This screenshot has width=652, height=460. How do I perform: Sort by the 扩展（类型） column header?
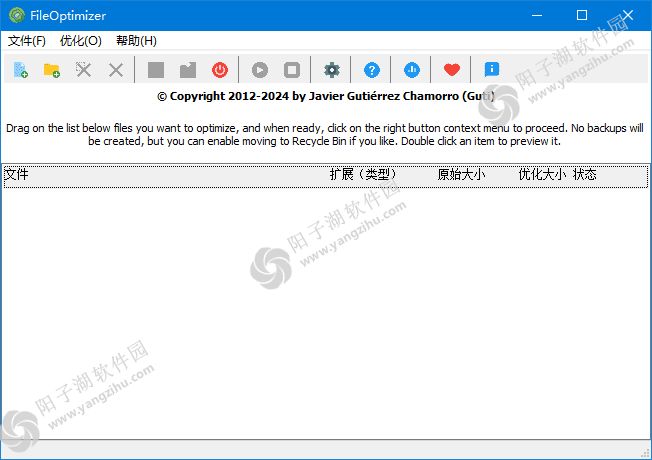click(363, 174)
